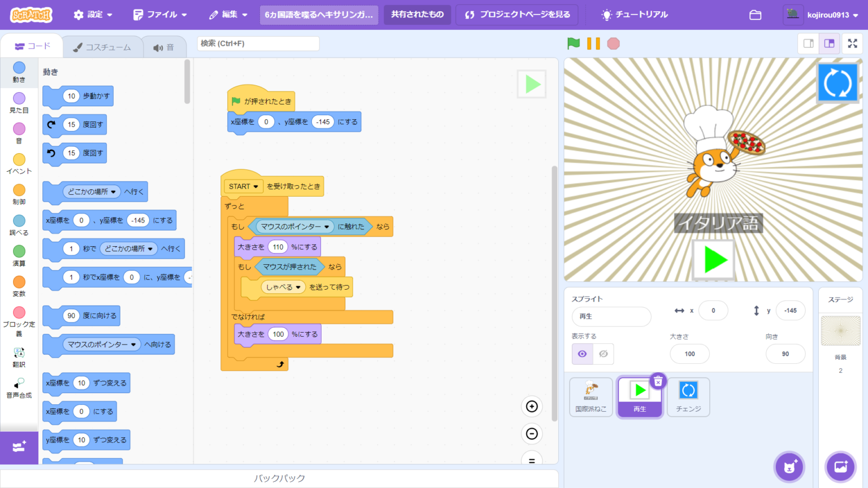Open マウスのポインター dropdown in touching block
This screenshot has height=488, width=868.
tap(295, 226)
